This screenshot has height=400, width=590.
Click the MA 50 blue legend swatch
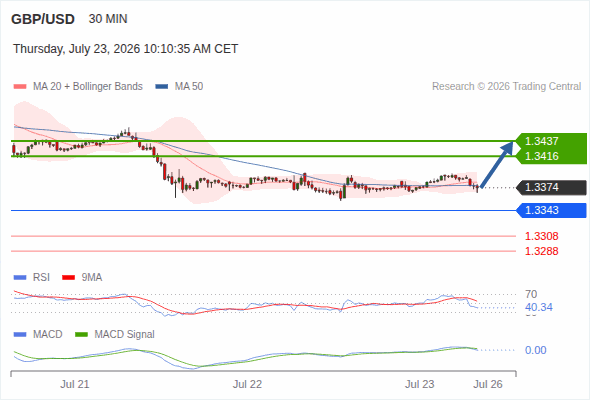coord(162,87)
